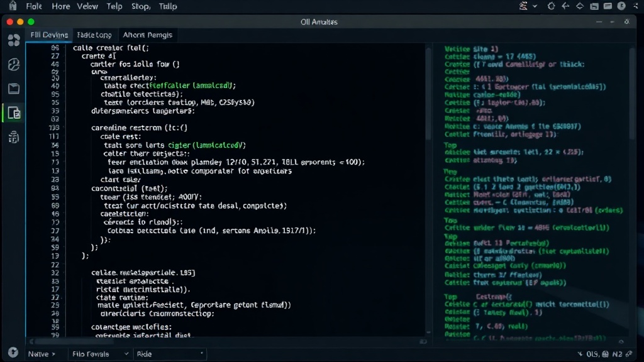Open the Apple menu icon
Image resolution: width=644 pixels, height=362 pixels.
(x=13, y=6)
